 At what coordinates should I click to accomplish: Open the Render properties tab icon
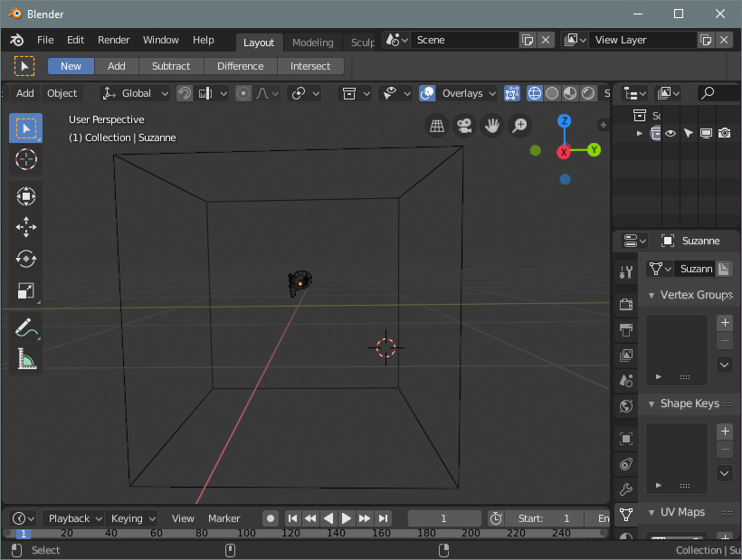coord(626,305)
